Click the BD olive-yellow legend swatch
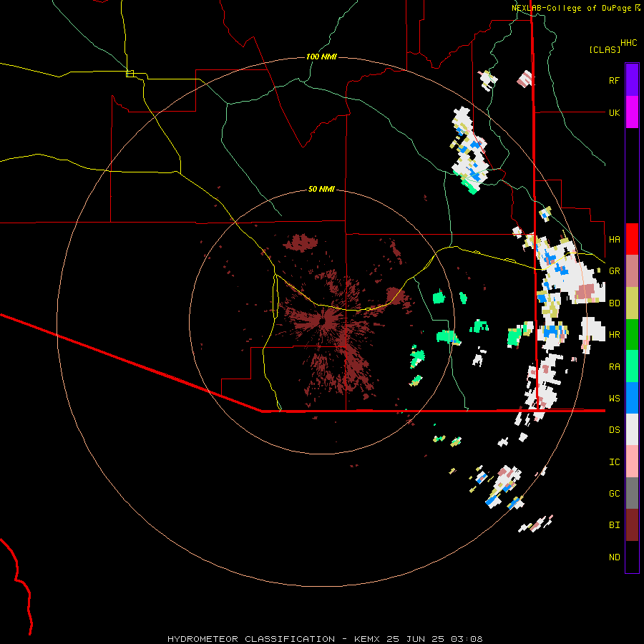 [632, 303]
